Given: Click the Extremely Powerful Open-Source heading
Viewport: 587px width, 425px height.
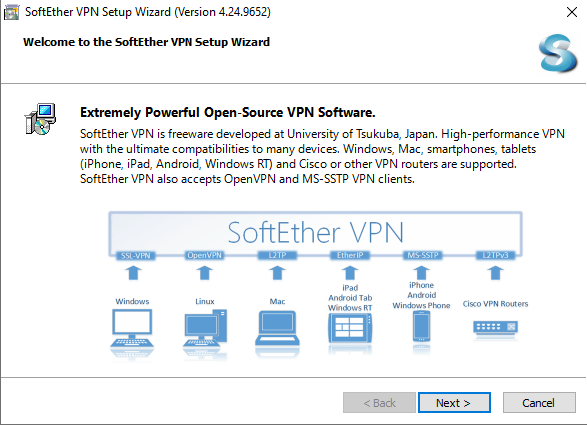Looking at the screenshot, I should (x=228, y=112).
